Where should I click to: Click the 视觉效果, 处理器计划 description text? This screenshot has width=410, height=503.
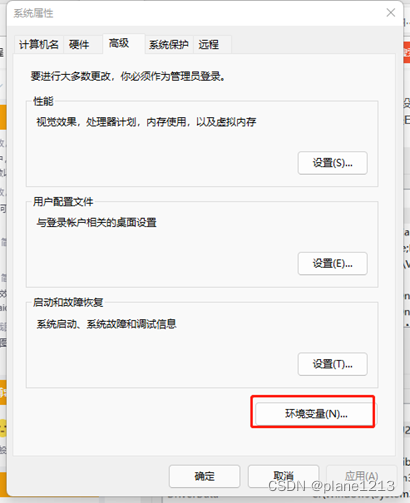tap(146, 122)
